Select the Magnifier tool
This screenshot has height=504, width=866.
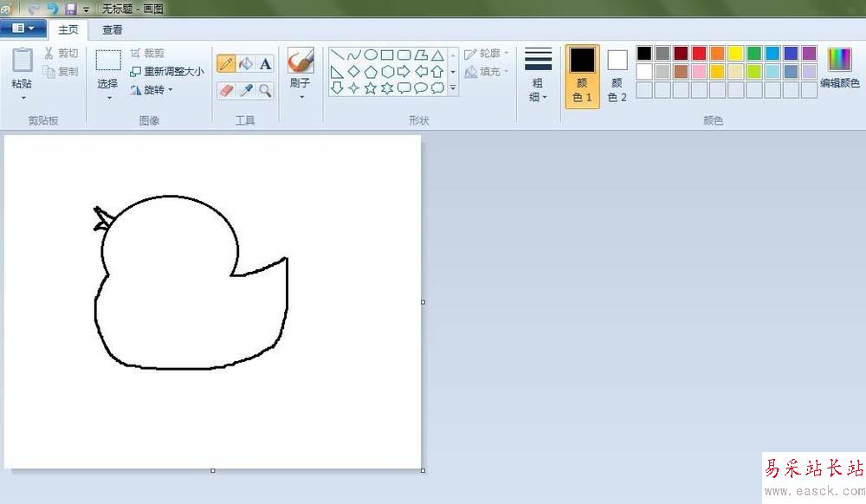[x=265, y=89]
